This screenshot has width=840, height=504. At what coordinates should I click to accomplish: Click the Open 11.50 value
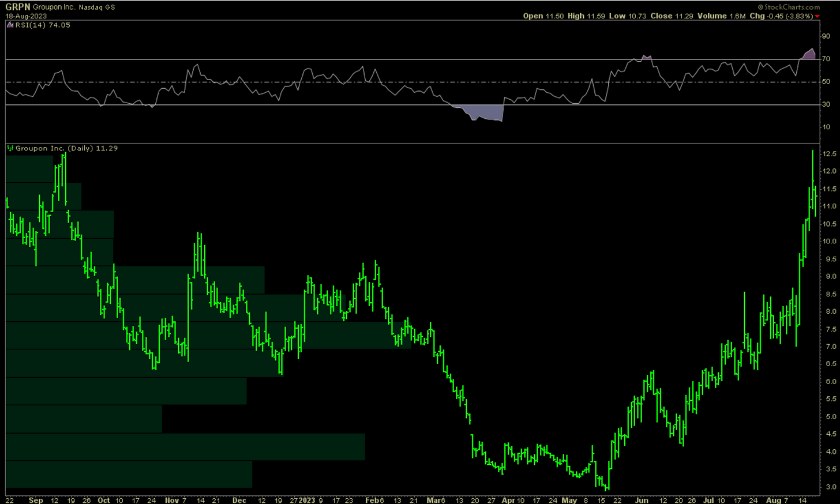tap(543, 16)
